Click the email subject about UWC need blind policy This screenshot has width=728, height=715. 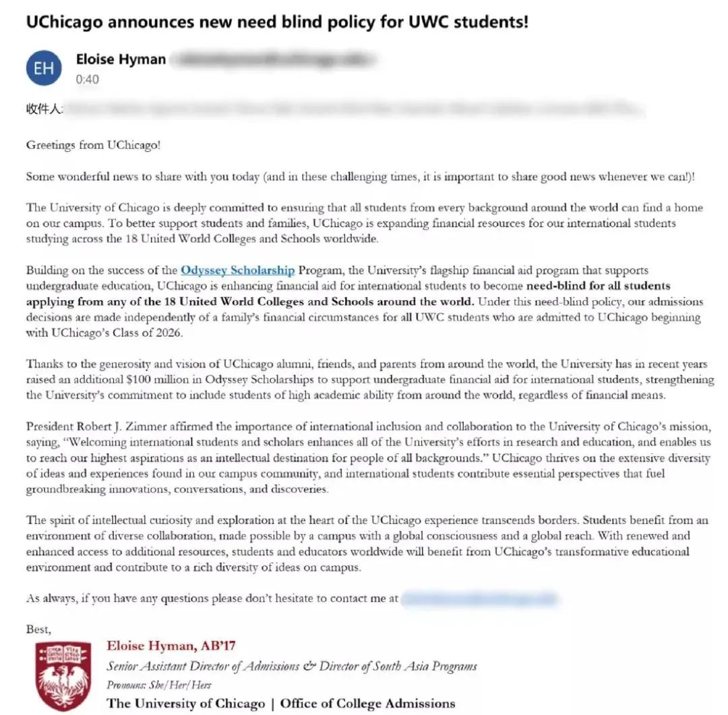277,22
